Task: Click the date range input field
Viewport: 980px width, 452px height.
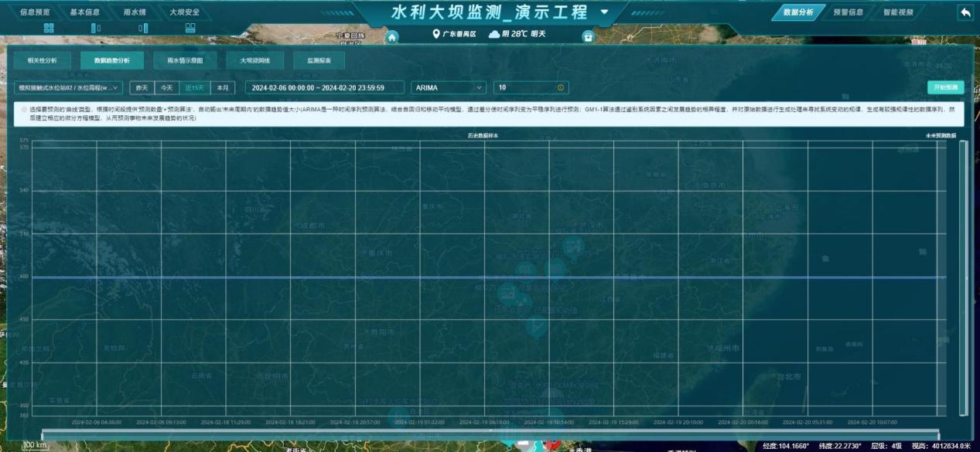Action: [x=325, y=88]
